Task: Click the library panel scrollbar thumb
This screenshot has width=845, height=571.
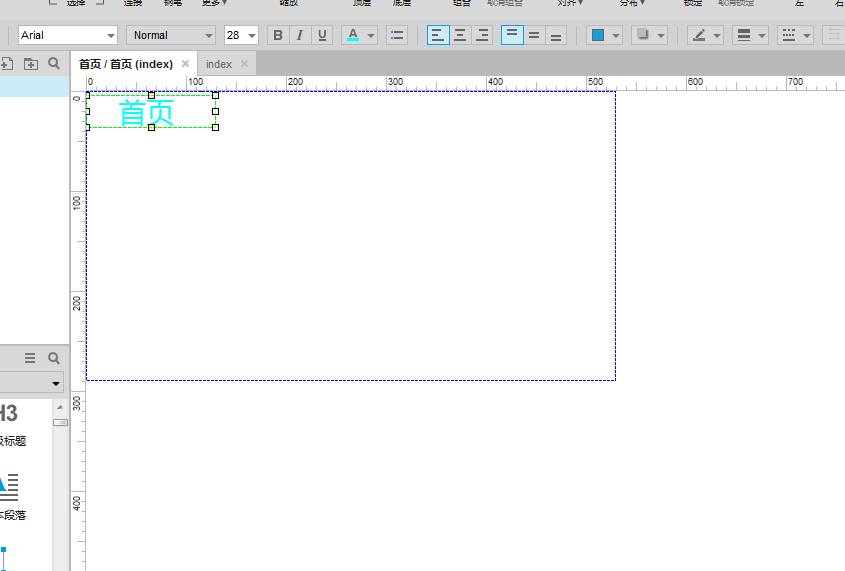Action: pos(60,422)
